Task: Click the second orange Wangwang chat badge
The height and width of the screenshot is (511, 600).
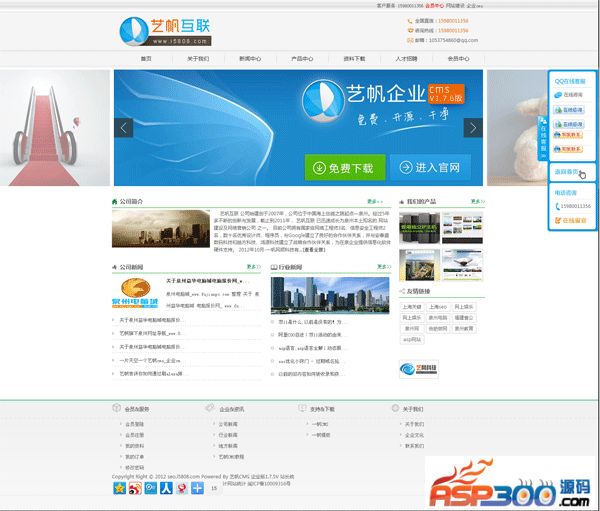Action: pos(568,149)
